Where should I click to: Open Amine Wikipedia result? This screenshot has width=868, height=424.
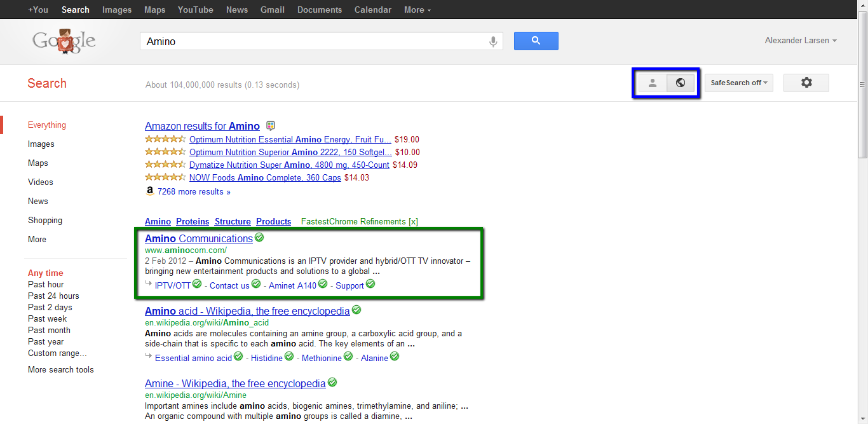pos(235,384)
